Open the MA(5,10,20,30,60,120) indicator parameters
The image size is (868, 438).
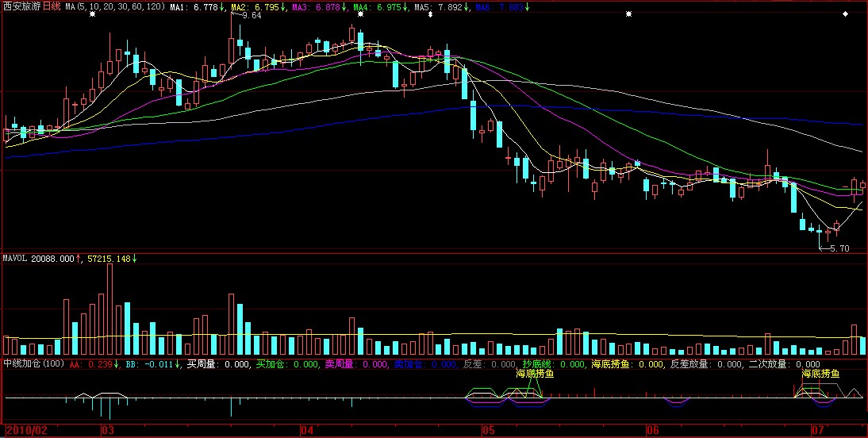(115, 6)
